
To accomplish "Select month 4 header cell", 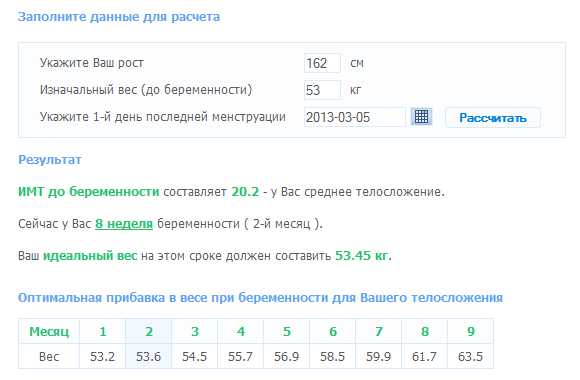I will 240,331.
